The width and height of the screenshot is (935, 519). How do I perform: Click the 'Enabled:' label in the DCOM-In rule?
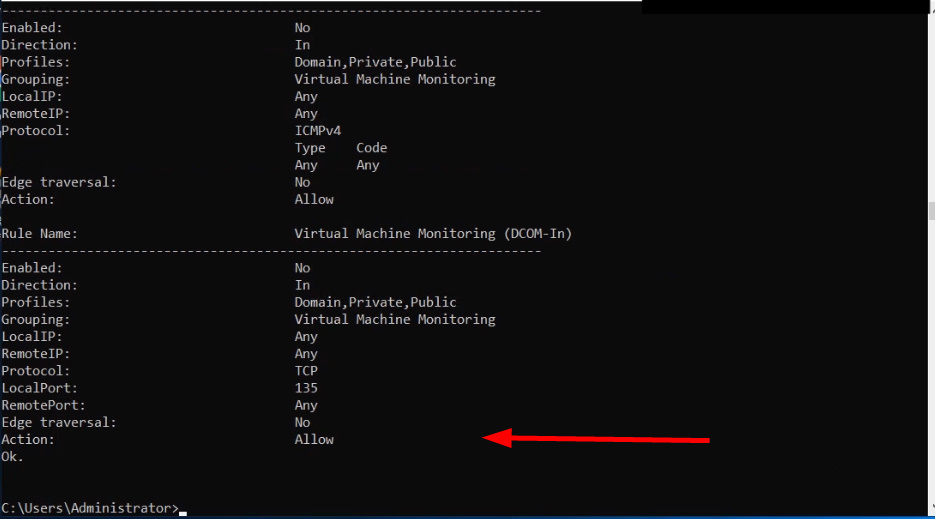32,268
